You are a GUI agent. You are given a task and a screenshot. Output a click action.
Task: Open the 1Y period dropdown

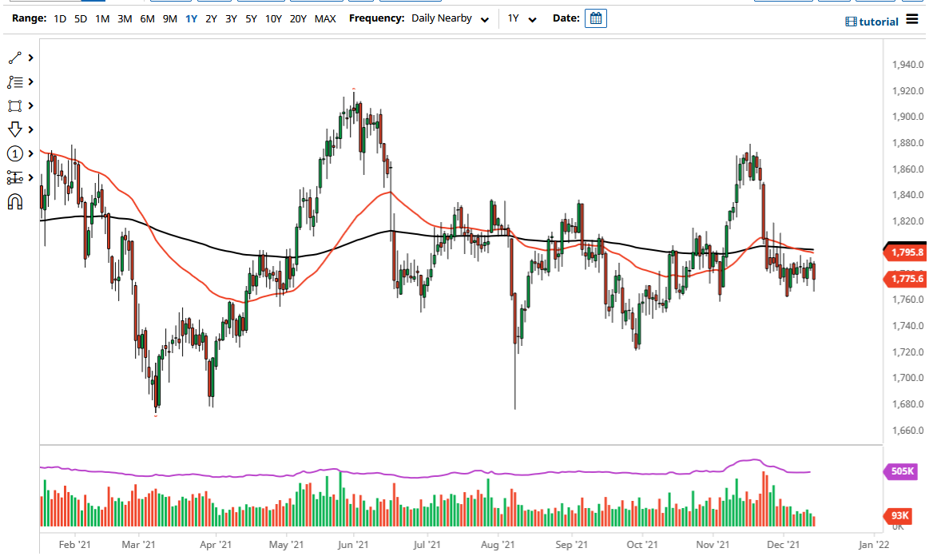(522, 18)
